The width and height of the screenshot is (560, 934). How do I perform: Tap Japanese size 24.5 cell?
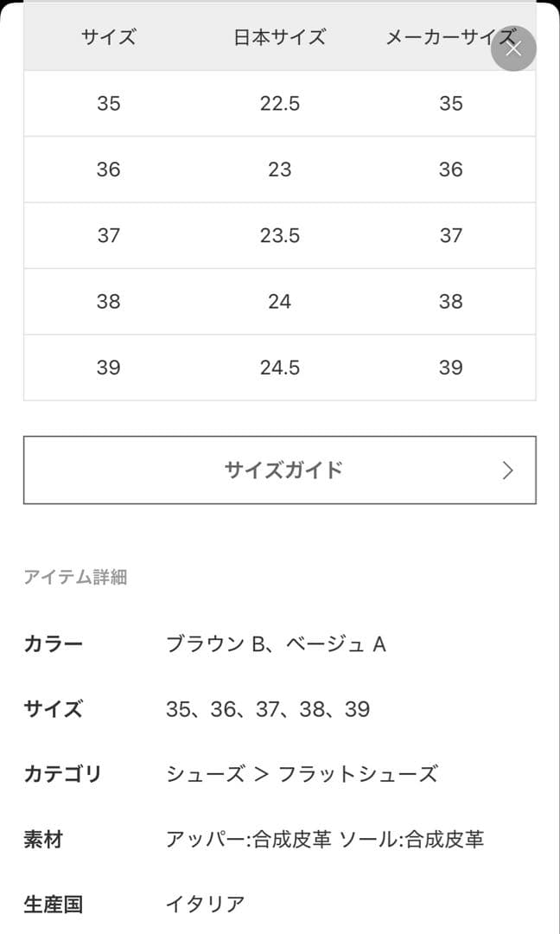click(x=280, y=367)
